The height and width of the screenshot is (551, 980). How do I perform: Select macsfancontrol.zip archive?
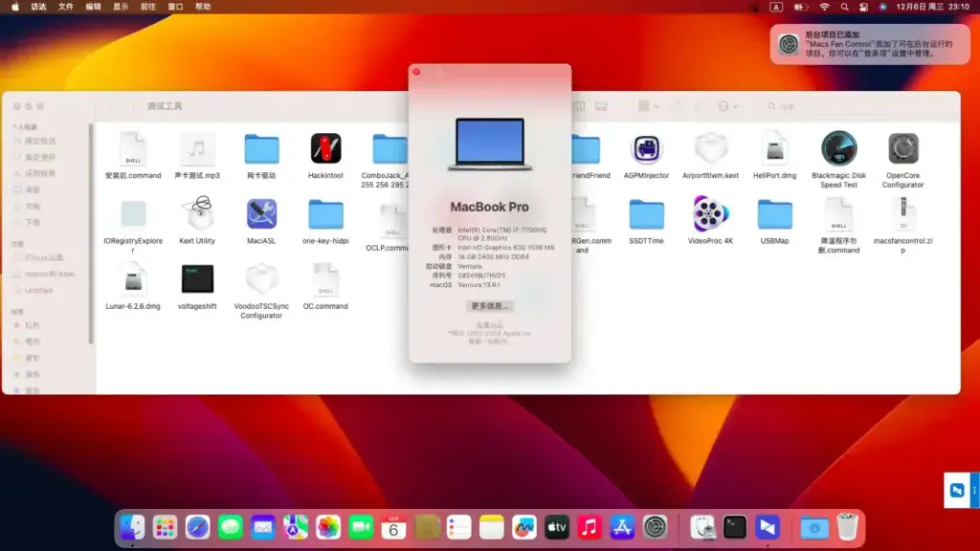pyautogui.click(x=903, y=214)
